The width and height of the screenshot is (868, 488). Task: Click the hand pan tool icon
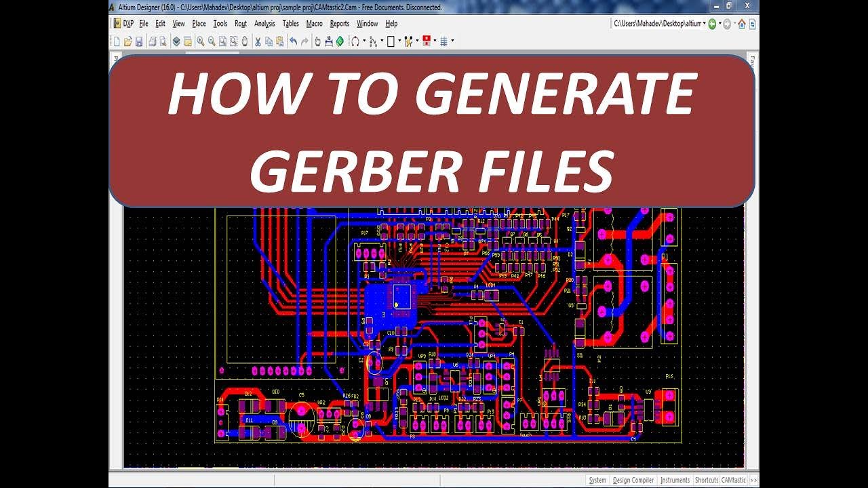(x=317, y=41)
